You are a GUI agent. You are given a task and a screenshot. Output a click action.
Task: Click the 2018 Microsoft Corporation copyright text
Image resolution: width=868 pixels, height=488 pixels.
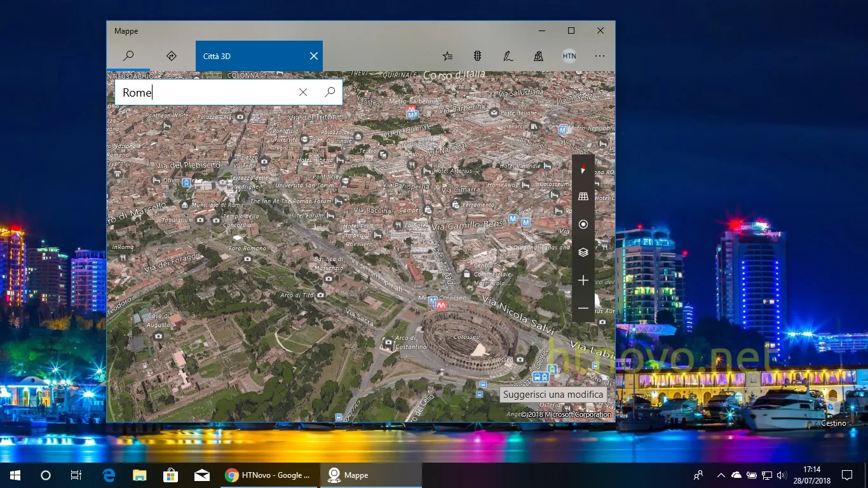(x=566, y=414)
